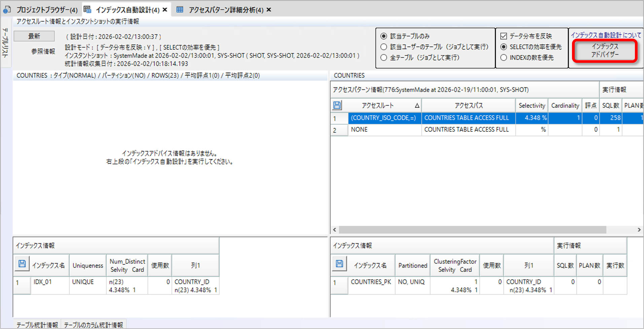The height and width of the screenshot is (329, 644).
Task: Sort by アクセスルート column sort arrow
Action: (x=417, y=106)
